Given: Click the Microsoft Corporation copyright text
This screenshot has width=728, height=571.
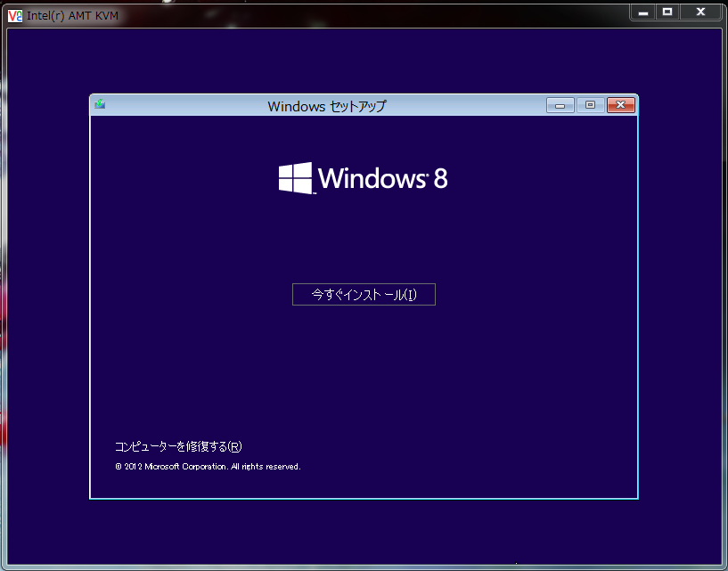Looking at the screenshot, I should pyautogui.click(x=208, y=467).
